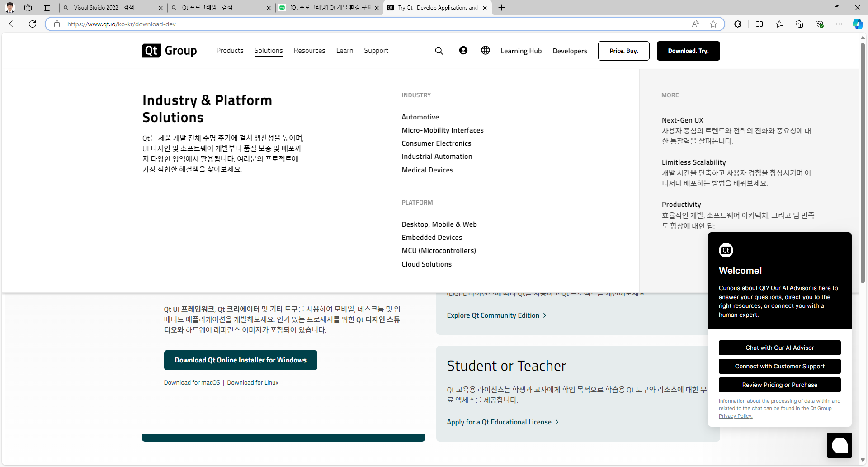Open the browser settings and more menu

coord(839,24)
